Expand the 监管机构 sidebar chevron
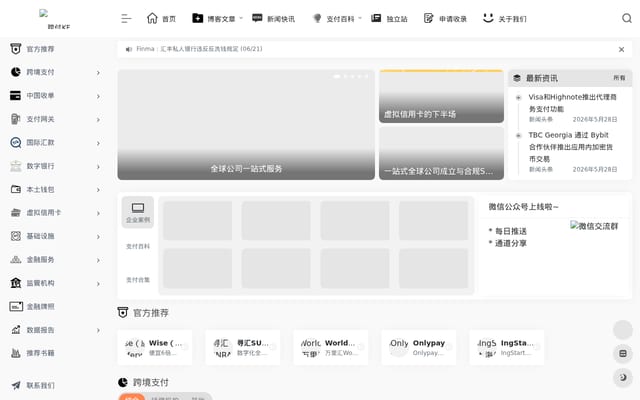640x400 pixels. (x=98, y=284)
